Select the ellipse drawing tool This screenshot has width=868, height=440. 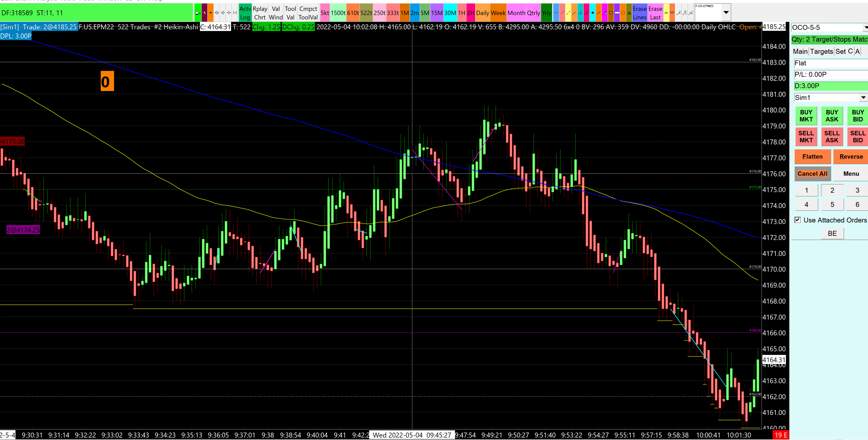click(623, 13)
